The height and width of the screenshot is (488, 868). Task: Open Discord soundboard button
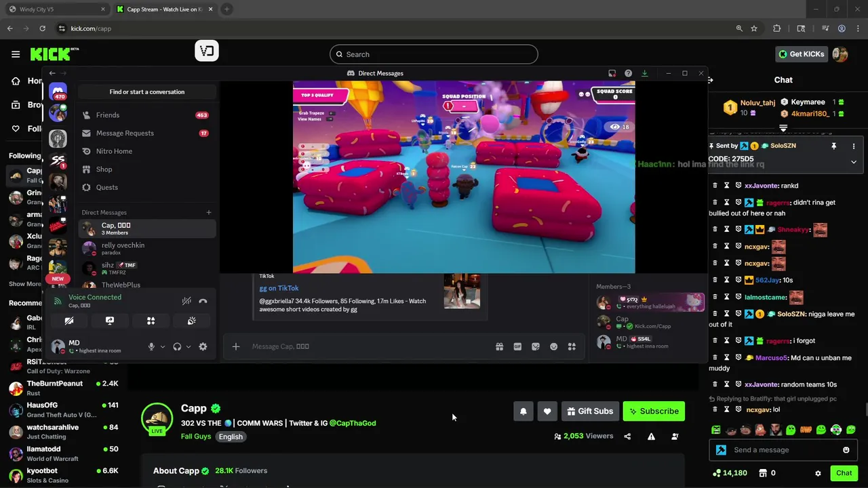coord(192,321)
